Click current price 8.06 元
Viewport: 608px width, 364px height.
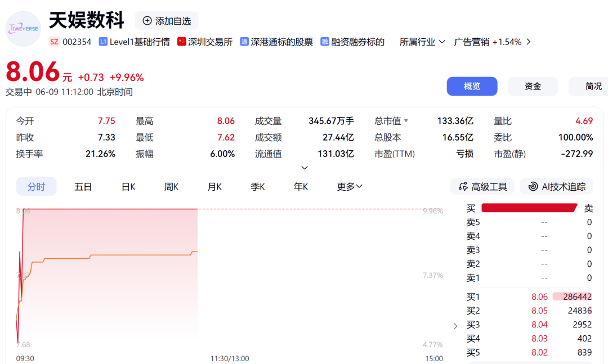point(39,72)
